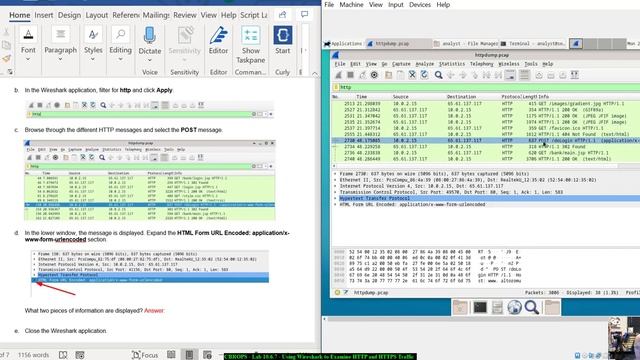
Task: Open capture options in Wireshark toolbar
Action: click(x=374, y=75)
